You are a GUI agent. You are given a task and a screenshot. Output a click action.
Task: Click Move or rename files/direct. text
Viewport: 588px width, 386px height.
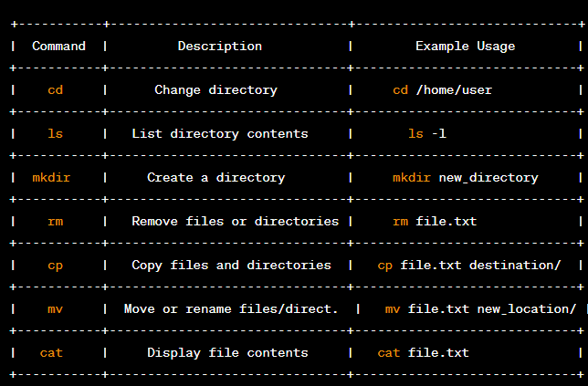pyautogui.click(x=231, y=309)
